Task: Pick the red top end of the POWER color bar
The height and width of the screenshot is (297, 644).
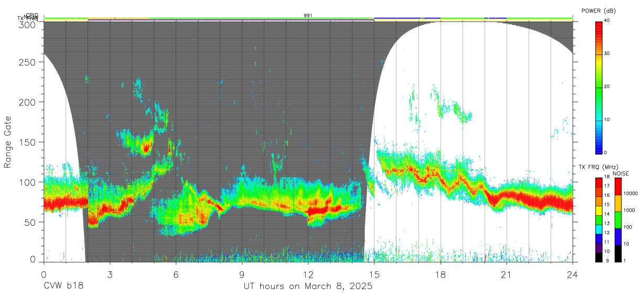Action: (599, 26)
